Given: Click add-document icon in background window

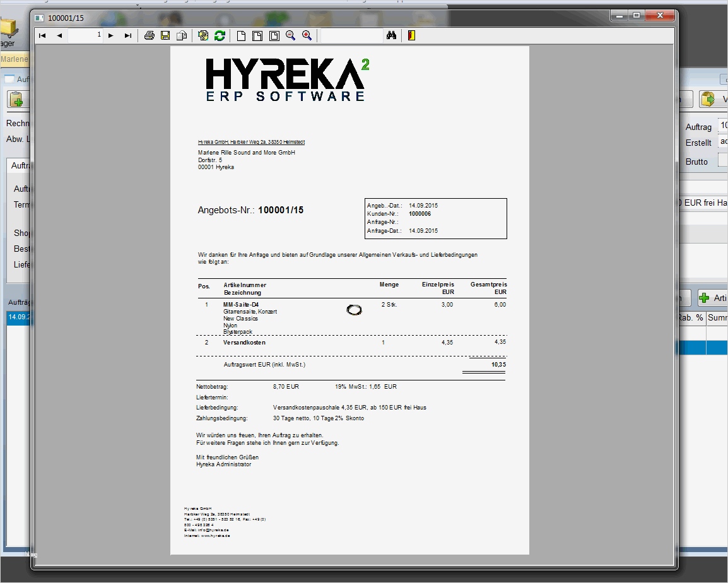Looking at the screenshot, I should click(x=16, y=100).
